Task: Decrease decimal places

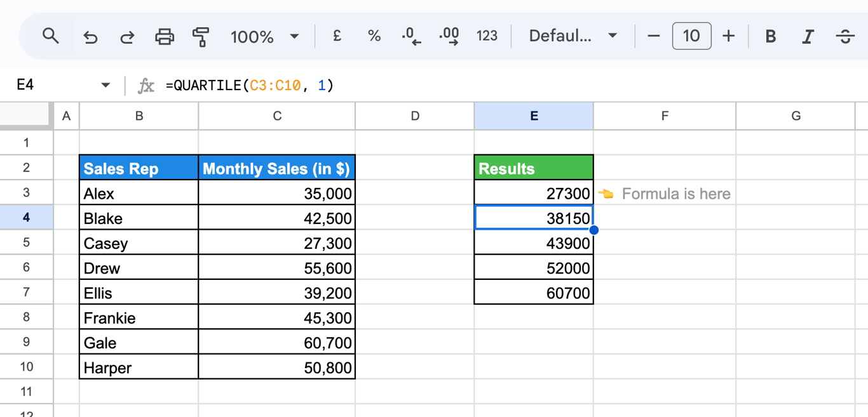Action: point(411,36)
